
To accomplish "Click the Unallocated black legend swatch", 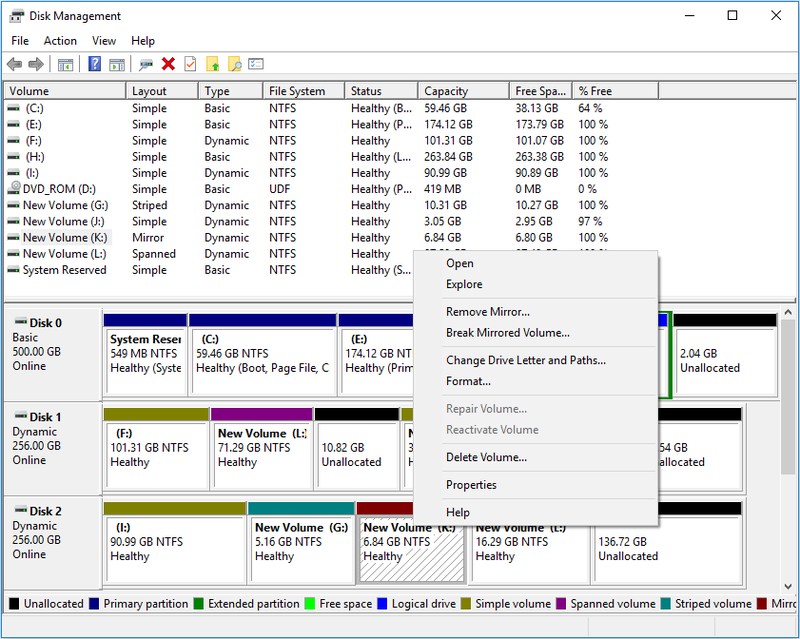I will (14, 604).
